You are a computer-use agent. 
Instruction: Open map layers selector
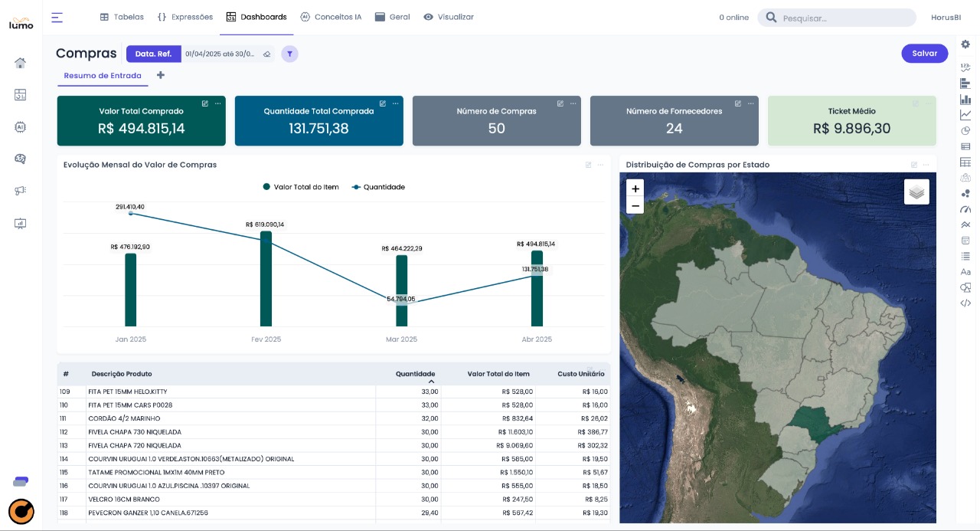[x=916, y=192]
